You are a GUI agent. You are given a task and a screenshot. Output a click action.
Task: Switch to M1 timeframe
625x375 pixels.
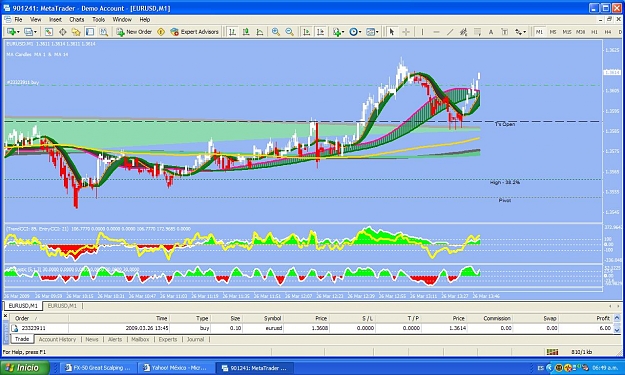(x=539, y=32)
